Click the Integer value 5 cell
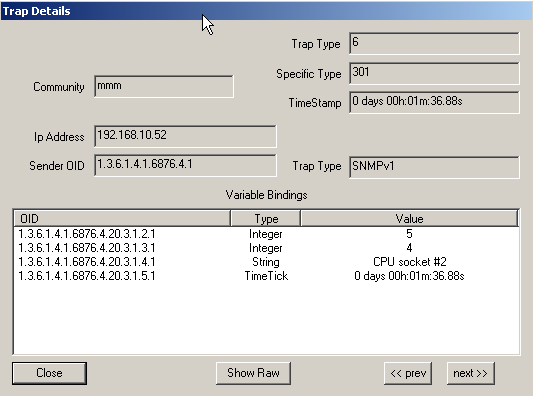The width and height of the screenshot is (533, 396). [409, 234]
